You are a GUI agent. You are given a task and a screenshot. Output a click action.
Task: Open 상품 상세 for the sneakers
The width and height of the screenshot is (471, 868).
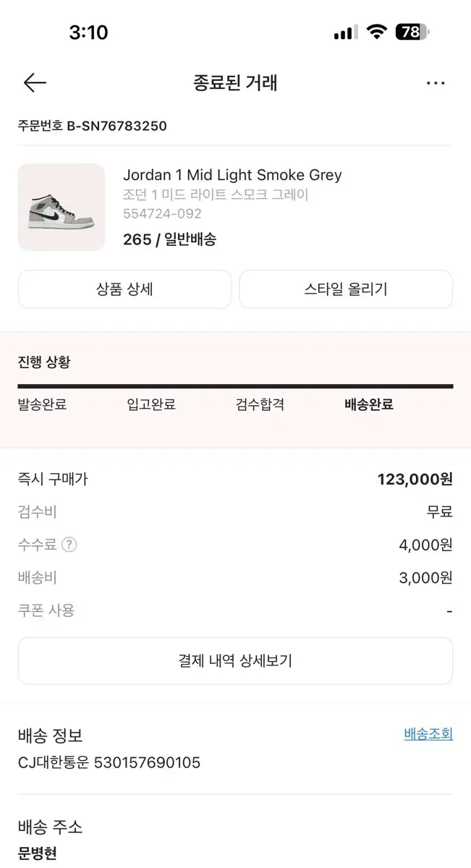(124, 289)
